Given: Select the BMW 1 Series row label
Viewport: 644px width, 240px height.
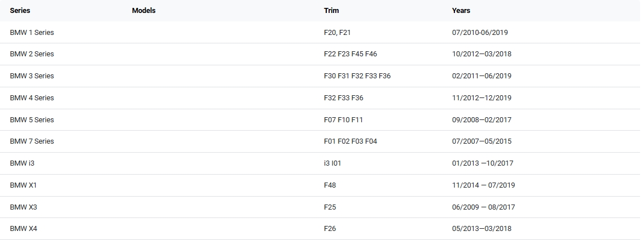Looking at the screenshot, I should pyautogui.click(x=32, y=33).
